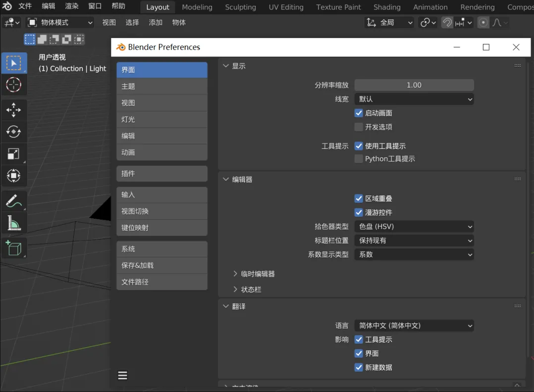Open the 文件 menu
The width and height of the screenshot is (534, 392).
tap(25, 6)
